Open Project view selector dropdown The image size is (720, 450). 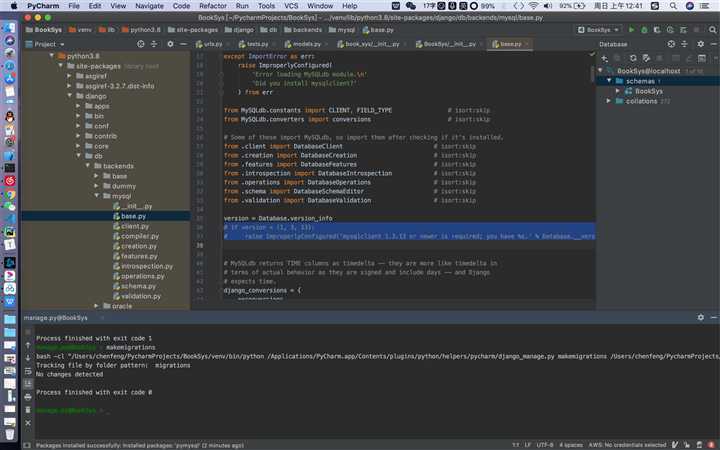click(45, 44)
